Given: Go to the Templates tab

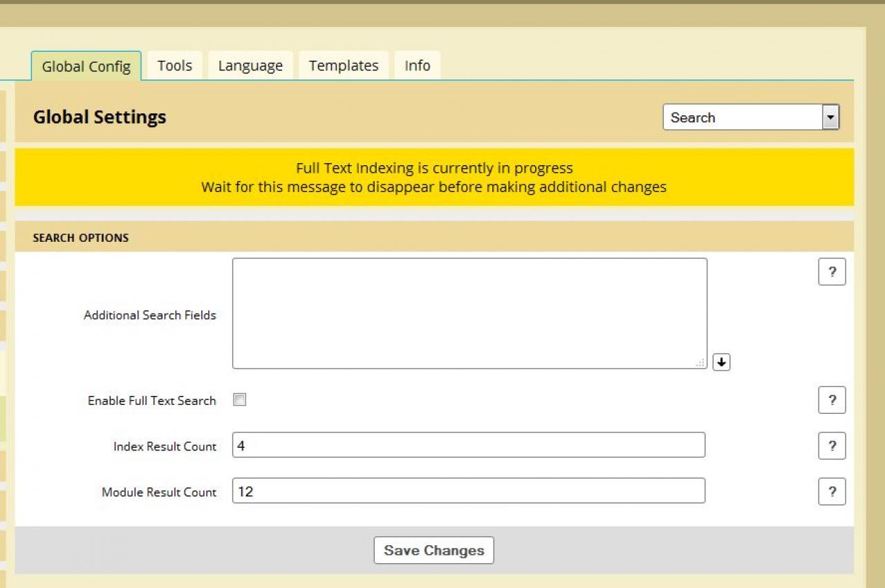Looking at the screenshot, I should [344, 66].
